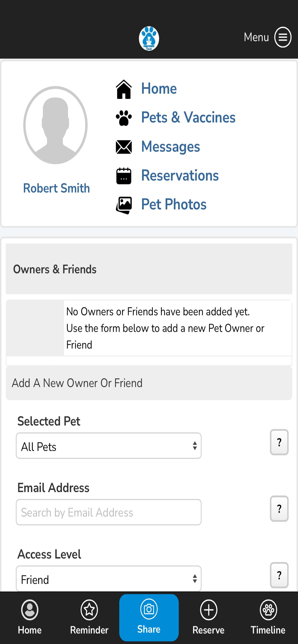Show help for Email Address
298x644 pixels.
[x=279, y=508]
